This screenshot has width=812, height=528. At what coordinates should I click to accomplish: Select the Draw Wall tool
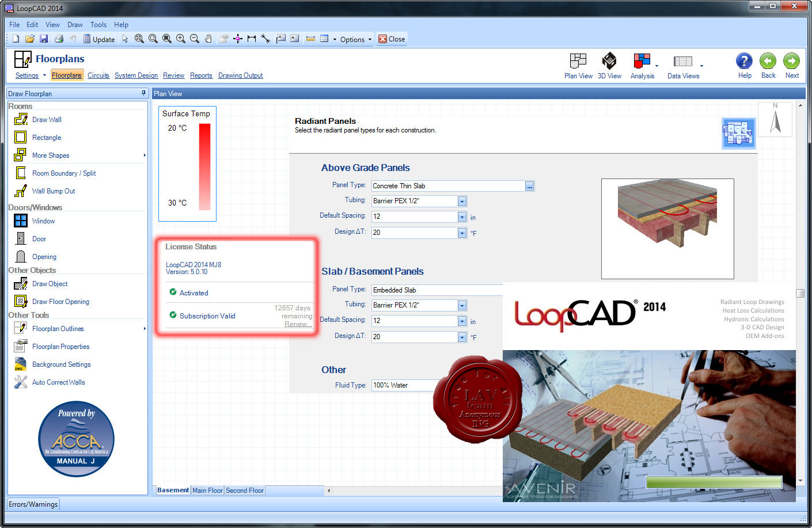click(x=47, y=120)
